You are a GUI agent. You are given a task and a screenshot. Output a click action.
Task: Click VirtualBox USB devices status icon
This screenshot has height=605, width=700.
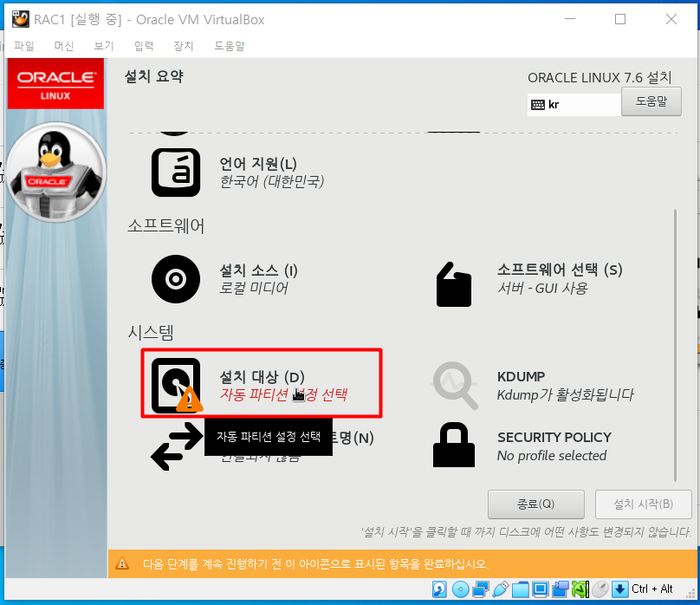point(501,589)
